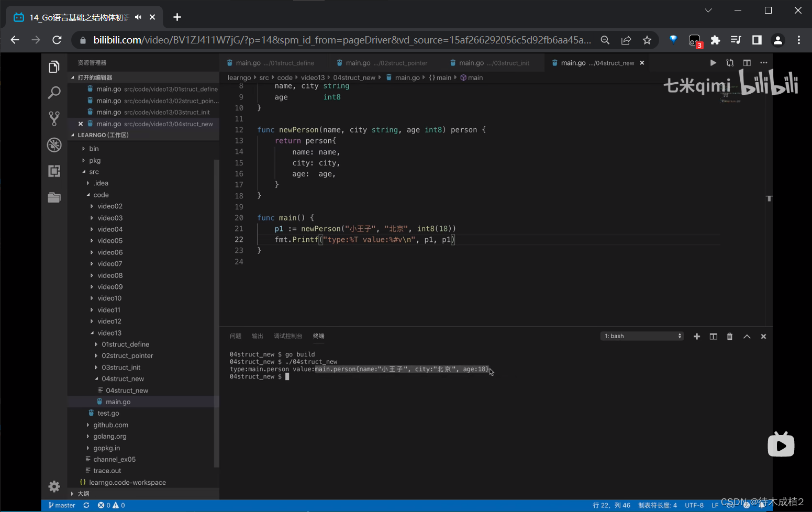The width and height of the screenshot is (812, 512).
Task: Open a new browser tab
Action: pos(177,17)
